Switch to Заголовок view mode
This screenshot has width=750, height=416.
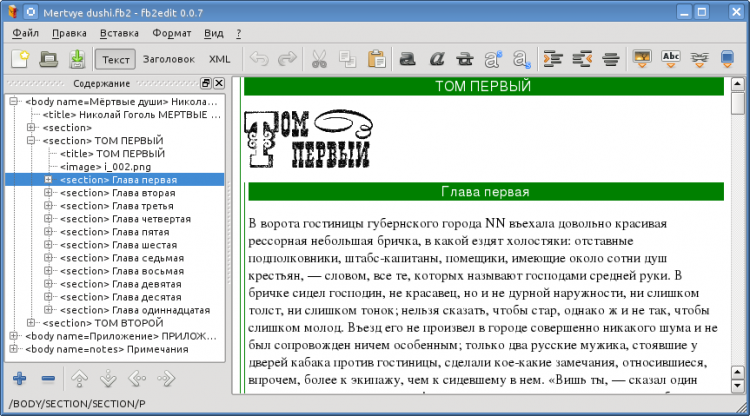point(168,59)
